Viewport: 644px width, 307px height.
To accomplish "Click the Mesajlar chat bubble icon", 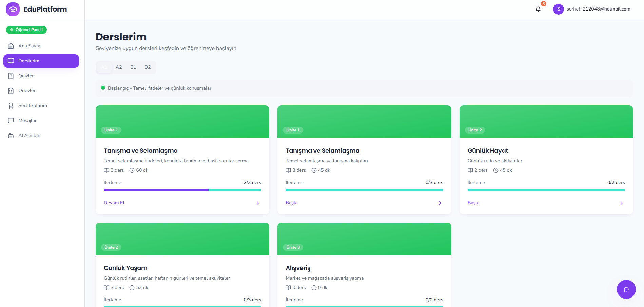I will [11, 120].
